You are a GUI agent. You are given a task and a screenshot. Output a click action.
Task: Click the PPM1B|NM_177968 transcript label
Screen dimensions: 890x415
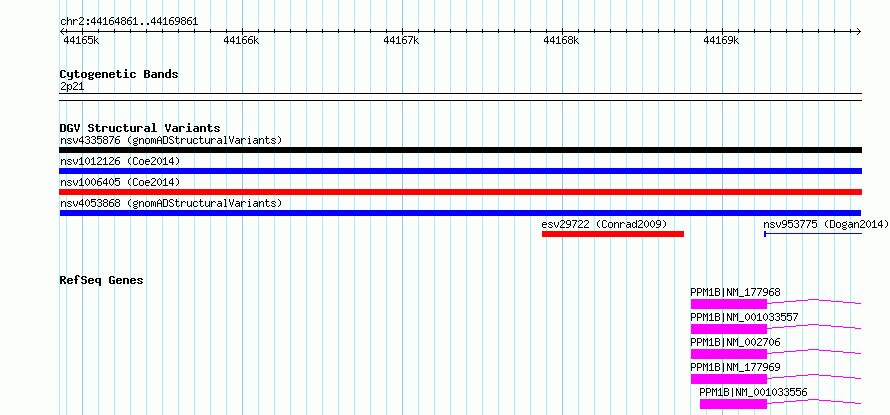tap(736, 292)
